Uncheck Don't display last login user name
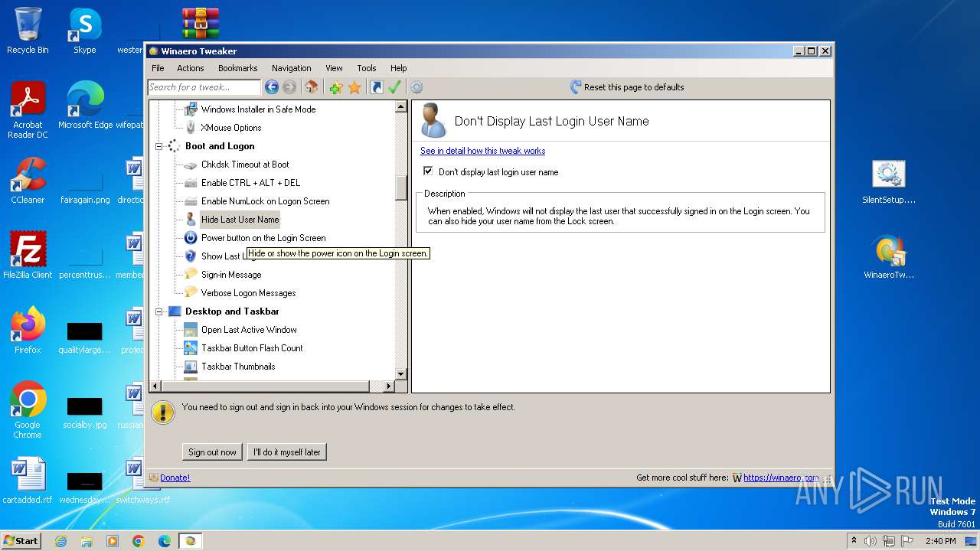980x551 pixels. (x=428, y=171)
